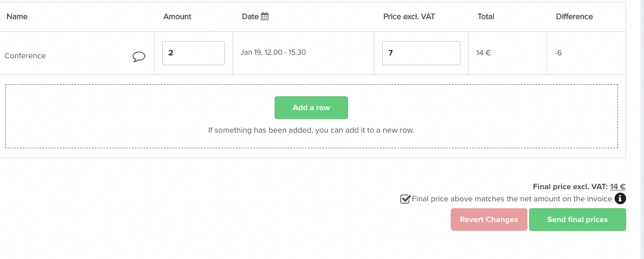Click the Date column header
Screen dimensions: 644x259
[250, 16]
